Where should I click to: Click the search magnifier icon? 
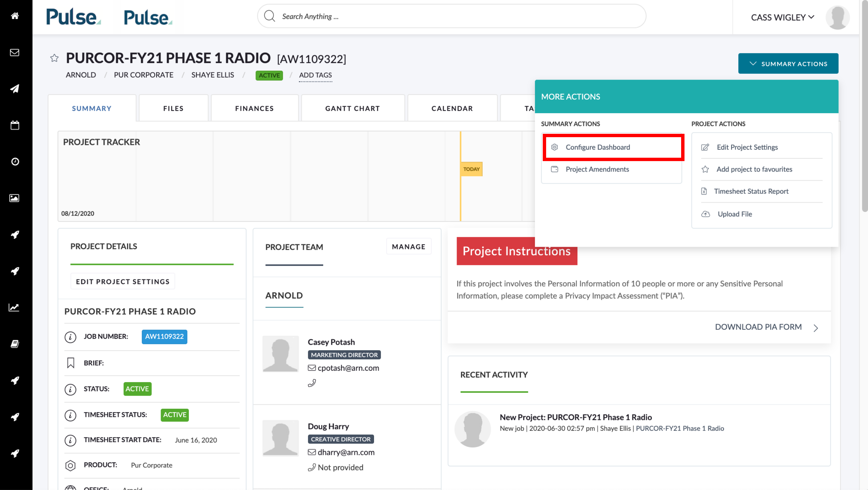click(270, 16)
